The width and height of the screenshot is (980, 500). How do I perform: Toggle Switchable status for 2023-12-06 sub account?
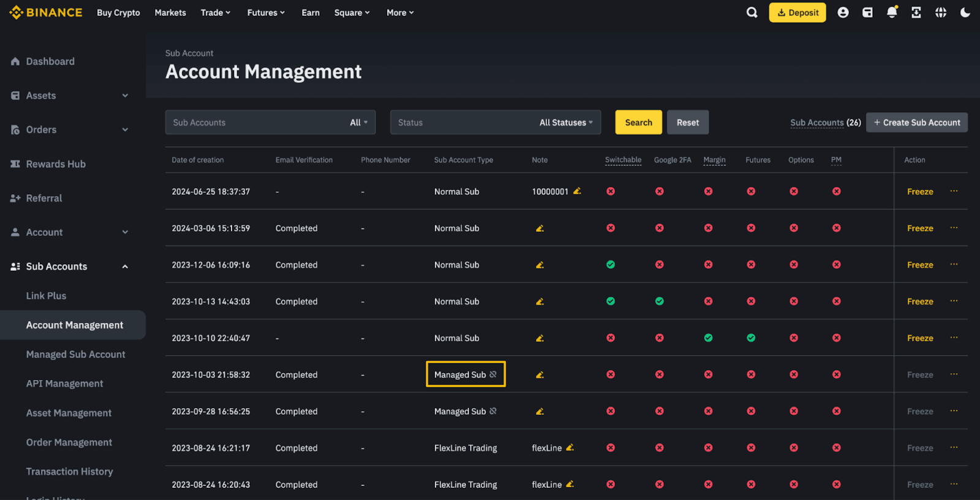[x=611, y=265]
